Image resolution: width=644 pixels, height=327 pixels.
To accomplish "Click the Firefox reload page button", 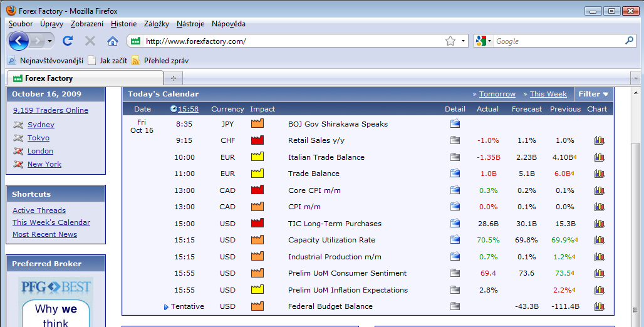I will [68, 41].
